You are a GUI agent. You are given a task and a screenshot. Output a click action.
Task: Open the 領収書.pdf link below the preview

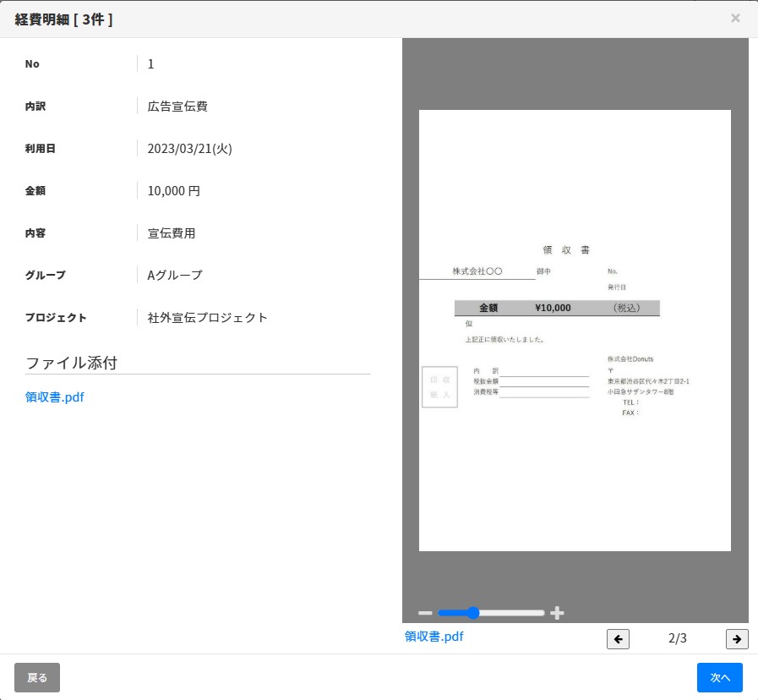tap(434, 637)
